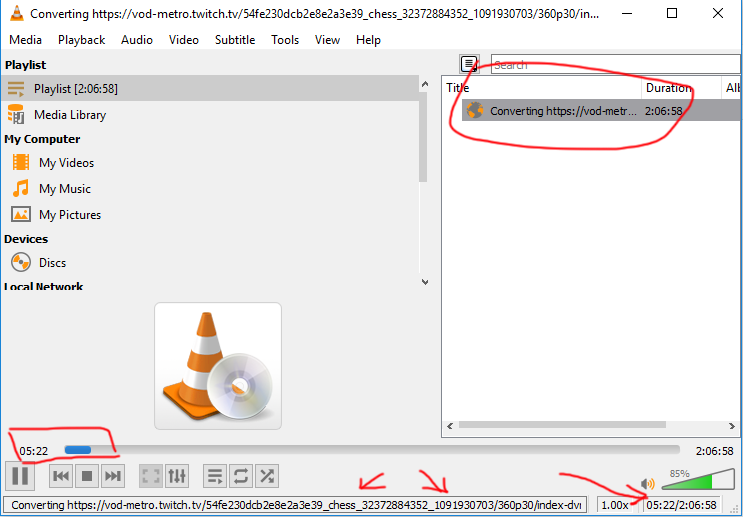
Task: Skip to next media in playlist
Action: click(x=113, y=476)
